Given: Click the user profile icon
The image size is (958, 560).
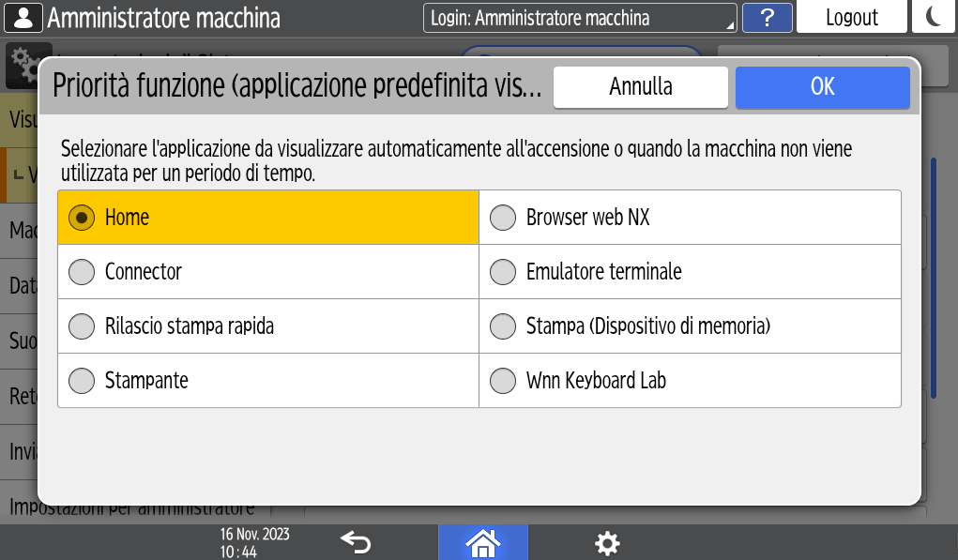Looking at the screenshot, I should tap(23, 17).
